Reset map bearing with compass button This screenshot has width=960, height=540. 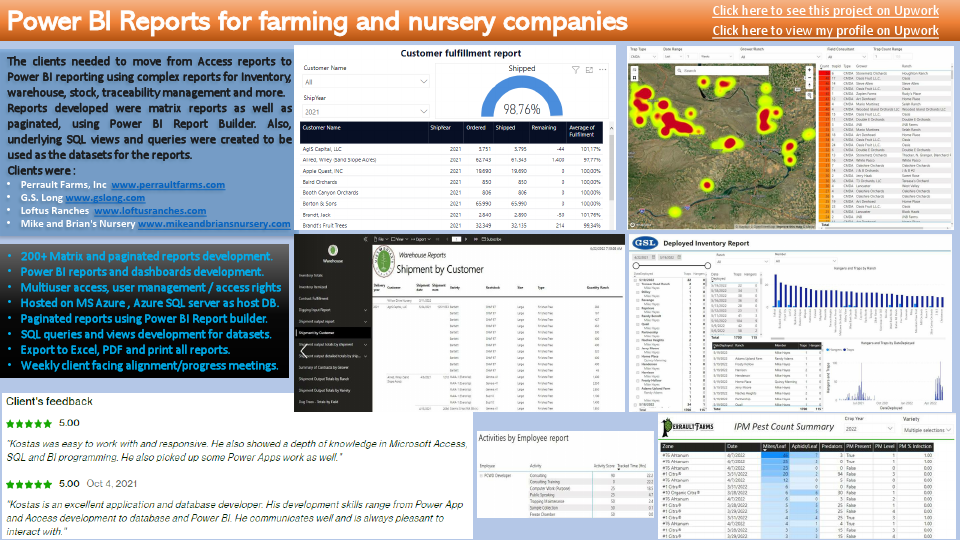809,85
